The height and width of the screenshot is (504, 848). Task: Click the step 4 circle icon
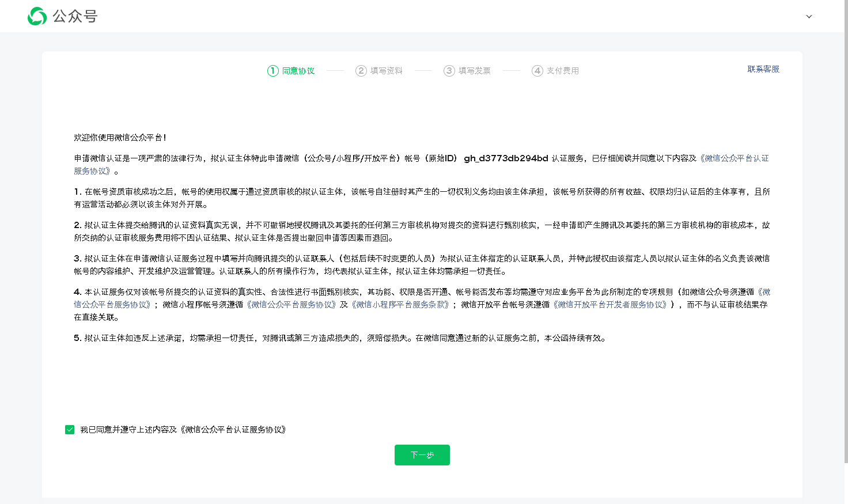537,71
